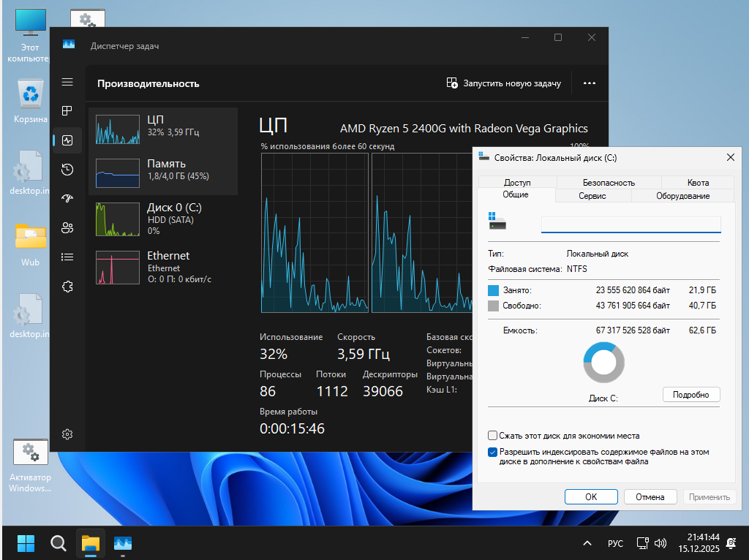Open App history icon in sidebar
The image size is (749, 560).
click(x=67, y=170)
